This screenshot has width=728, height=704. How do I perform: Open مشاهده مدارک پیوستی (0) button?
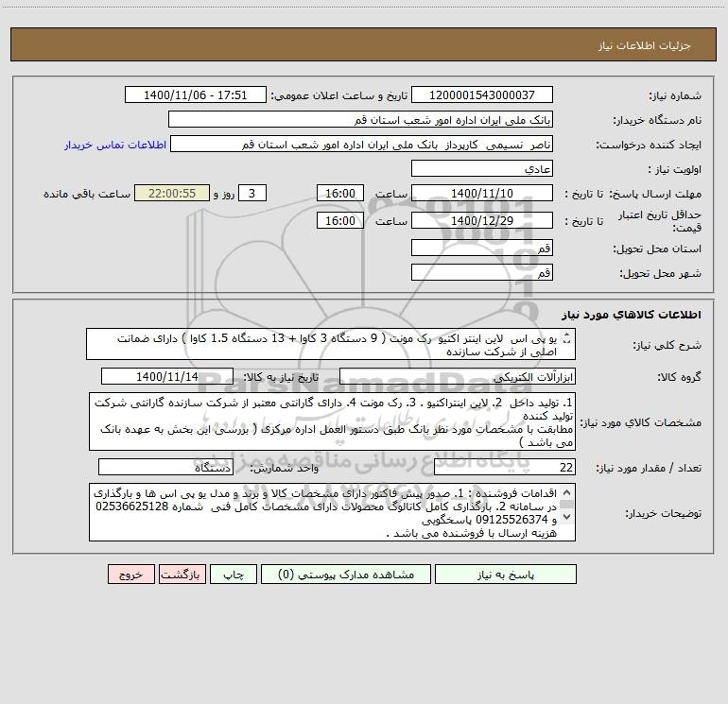coord(346,574)
